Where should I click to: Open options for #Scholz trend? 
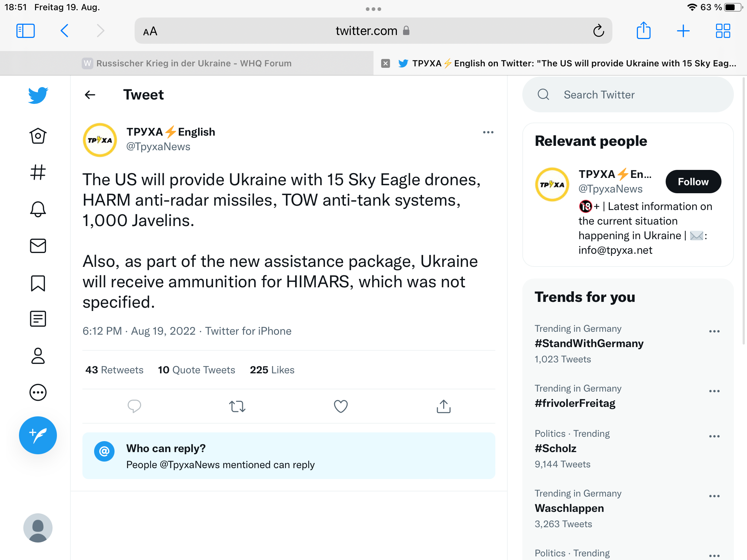coord(714,436)
